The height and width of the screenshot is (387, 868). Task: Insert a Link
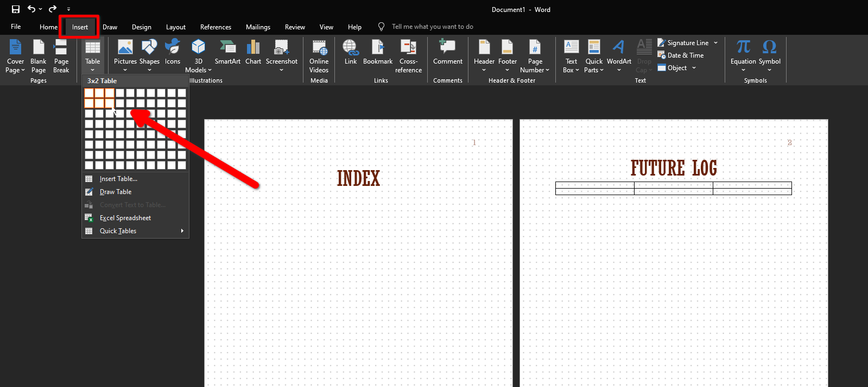351,52
